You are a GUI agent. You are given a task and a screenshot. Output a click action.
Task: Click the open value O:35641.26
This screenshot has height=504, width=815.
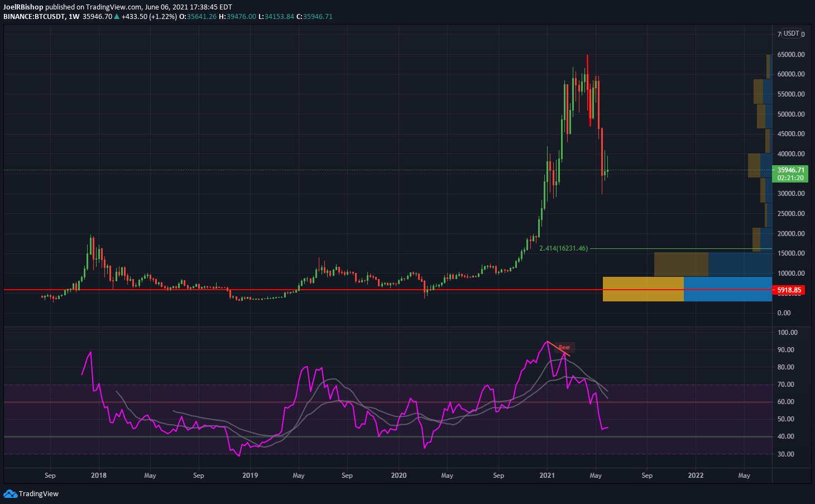198,17
